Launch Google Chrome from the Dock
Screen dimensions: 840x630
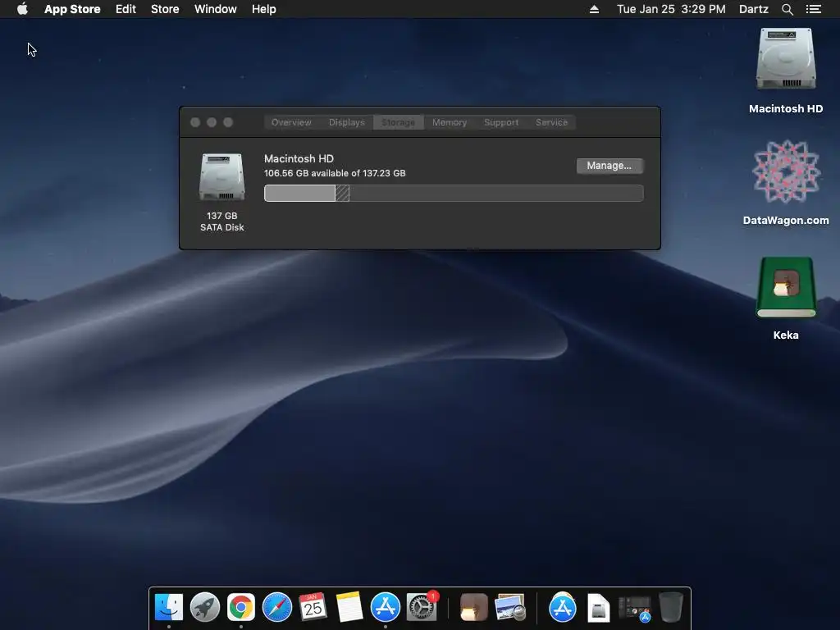coord(241,608)
